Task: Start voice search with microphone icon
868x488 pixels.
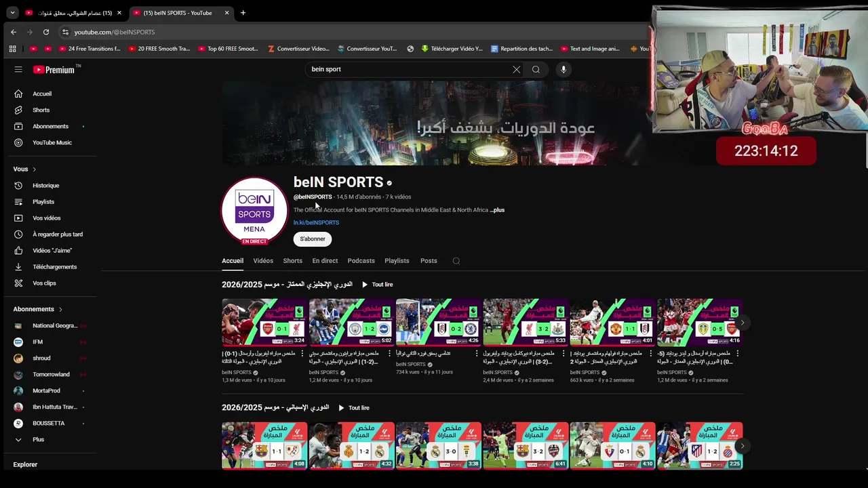Action: click(x=563, y=69)
